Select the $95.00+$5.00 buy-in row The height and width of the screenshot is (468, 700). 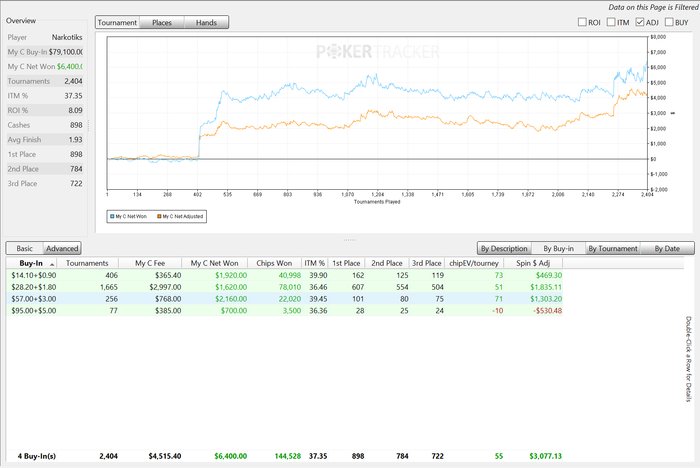coord(35,311)
